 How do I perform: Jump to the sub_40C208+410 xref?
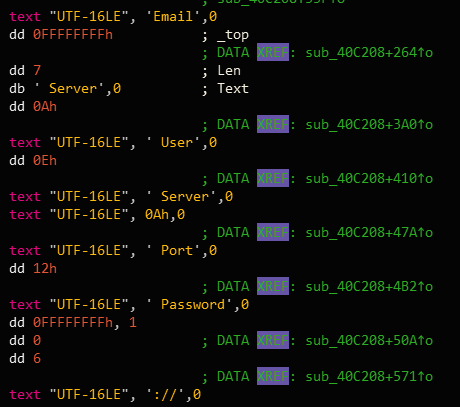point(369,178)
